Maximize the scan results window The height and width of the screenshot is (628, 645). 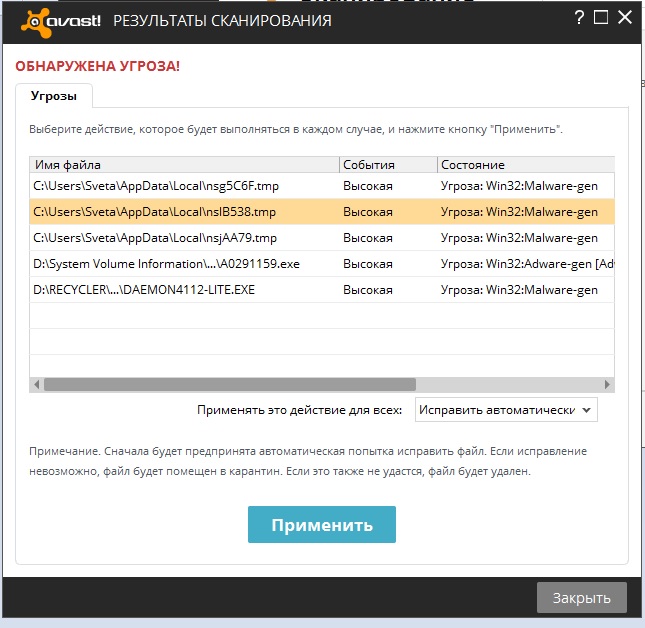pos(601,18)
